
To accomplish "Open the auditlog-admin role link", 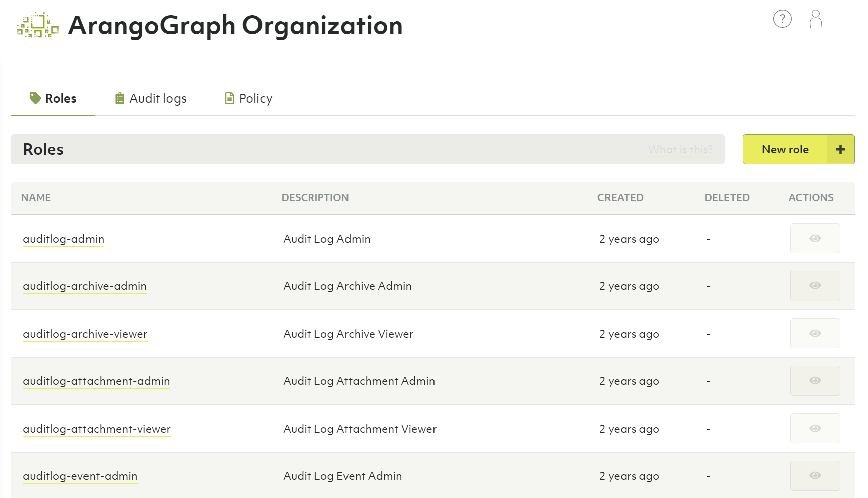I will [x=63, y=239].
